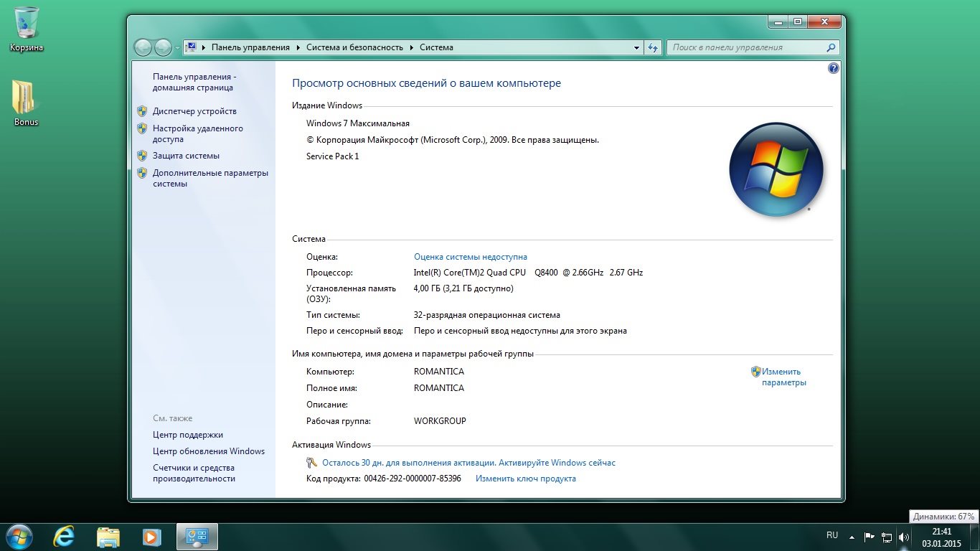The height and width of the screenshot is (551, 980).
Task: Open Оценка системы недоступна link
Action: point(471,257)
